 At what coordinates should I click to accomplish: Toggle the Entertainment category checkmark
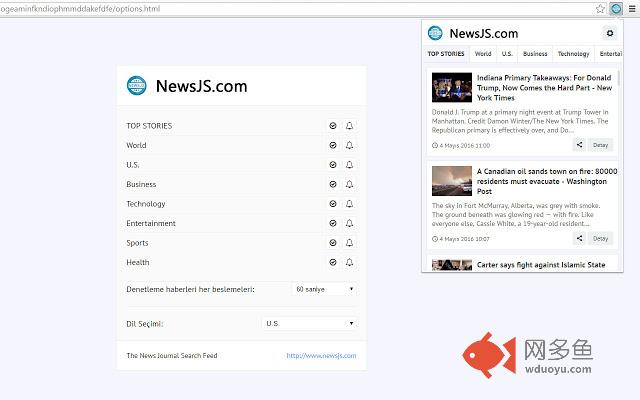333,223
